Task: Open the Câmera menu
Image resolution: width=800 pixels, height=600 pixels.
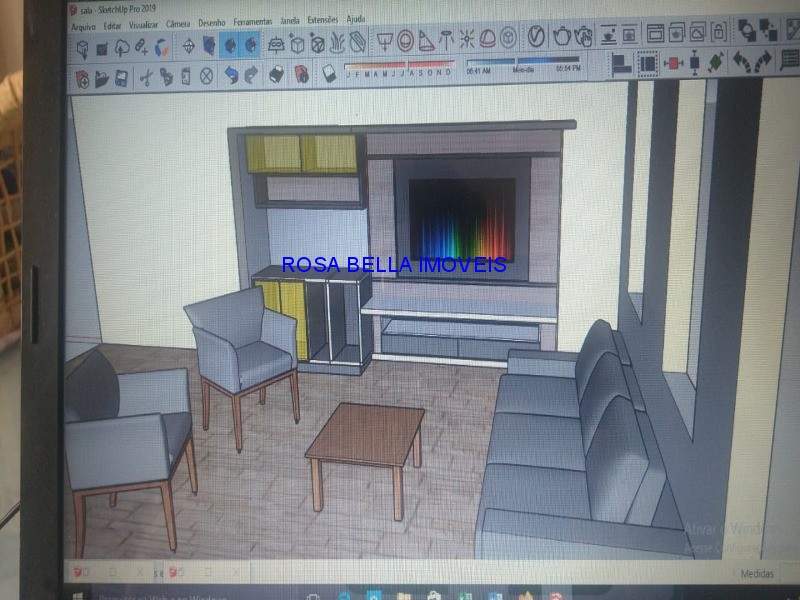Action: click(x=178, y=23)
